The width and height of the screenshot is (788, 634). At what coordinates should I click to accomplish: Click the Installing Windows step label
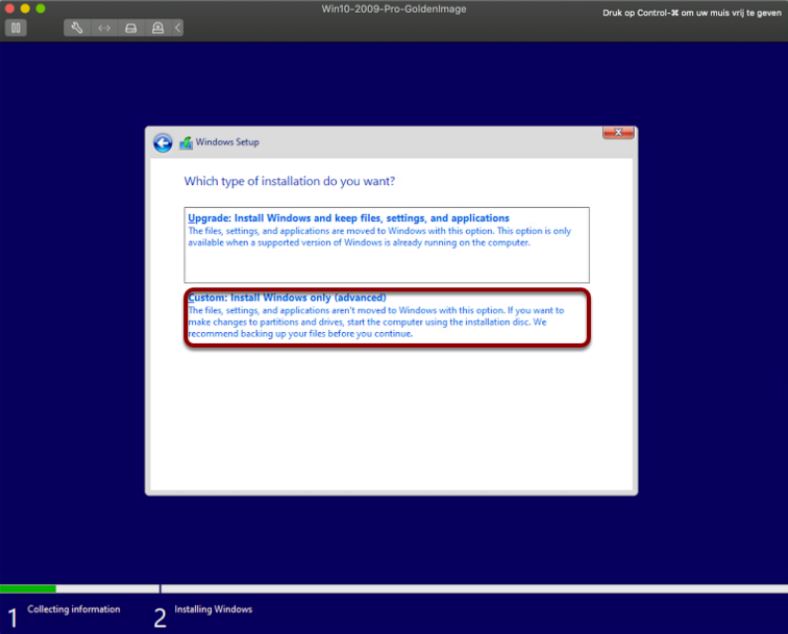click(213, 609)
